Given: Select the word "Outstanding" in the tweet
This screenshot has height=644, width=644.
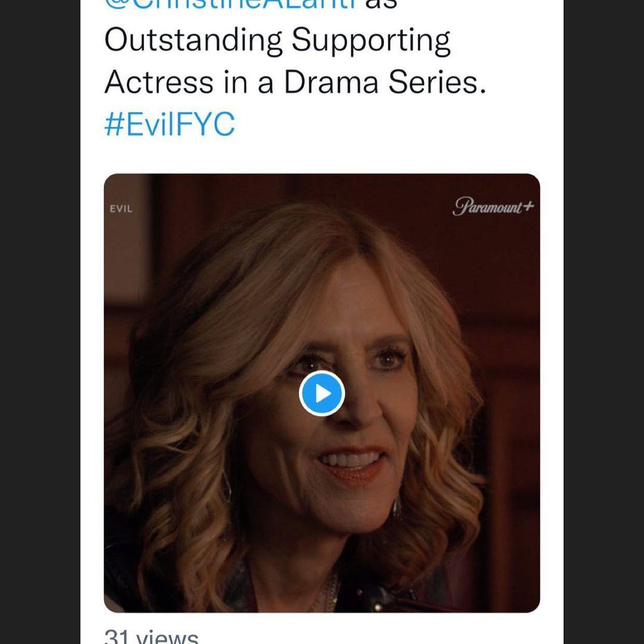Looking at the screenshot, I should point(193,42).
